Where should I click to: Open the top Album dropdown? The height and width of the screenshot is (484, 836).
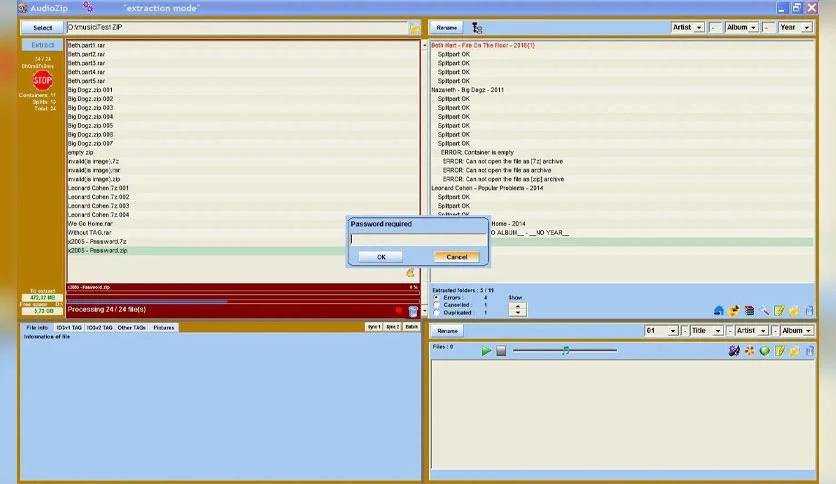click(742, 27)
